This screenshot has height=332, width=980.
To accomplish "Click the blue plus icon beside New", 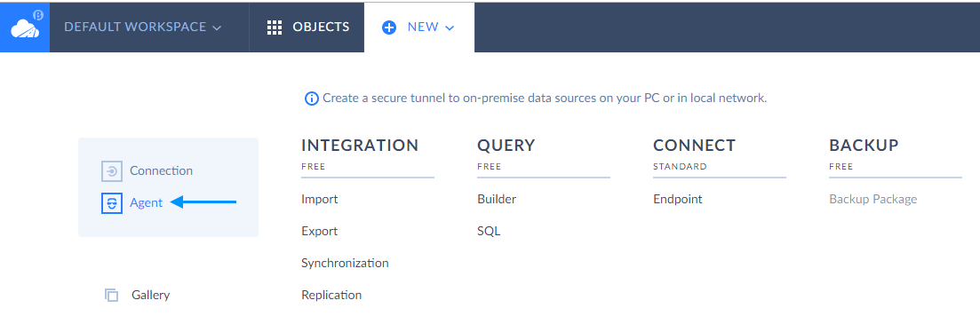I will [x=389, y=28].
